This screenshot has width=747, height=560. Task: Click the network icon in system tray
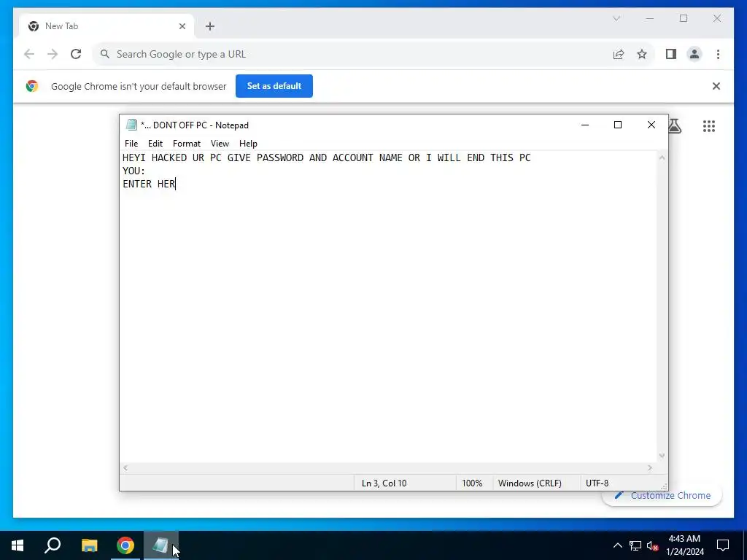pyautogui.click(x=635, y=545)
